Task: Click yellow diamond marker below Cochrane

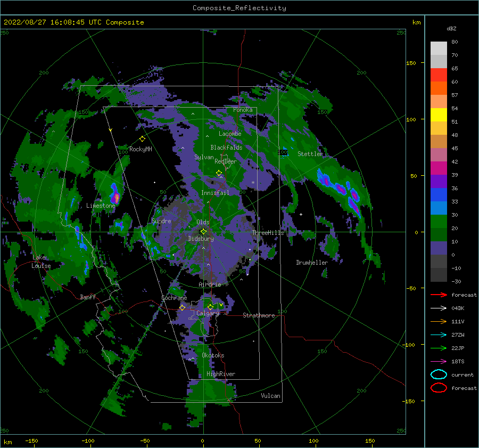Action: click(x=182, y=307)
